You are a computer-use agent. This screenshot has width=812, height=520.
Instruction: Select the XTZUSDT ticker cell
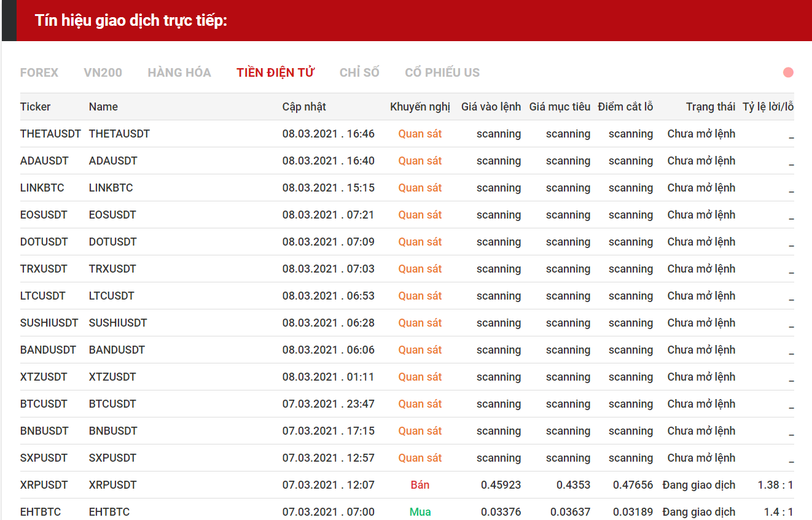pos(44,377)
